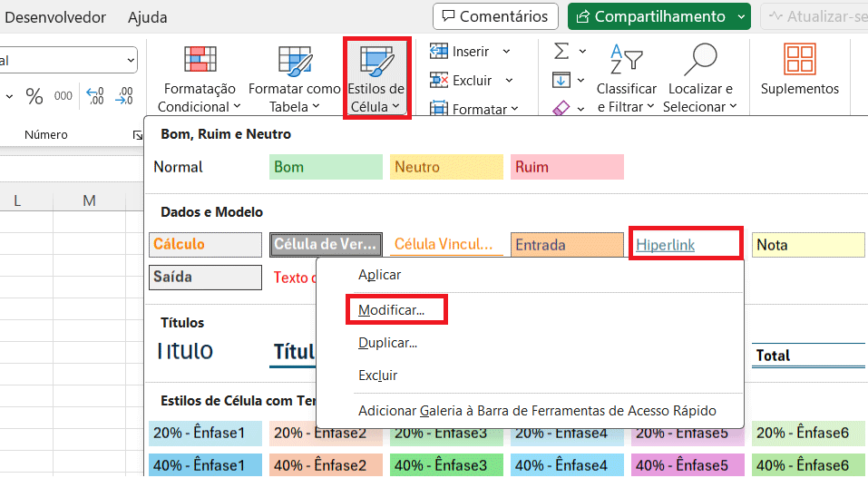The height and width of the screenshot is (478, 868).
Task: Open Localizar e Selecionar magnifier
Action: click(x=698, y=60)
